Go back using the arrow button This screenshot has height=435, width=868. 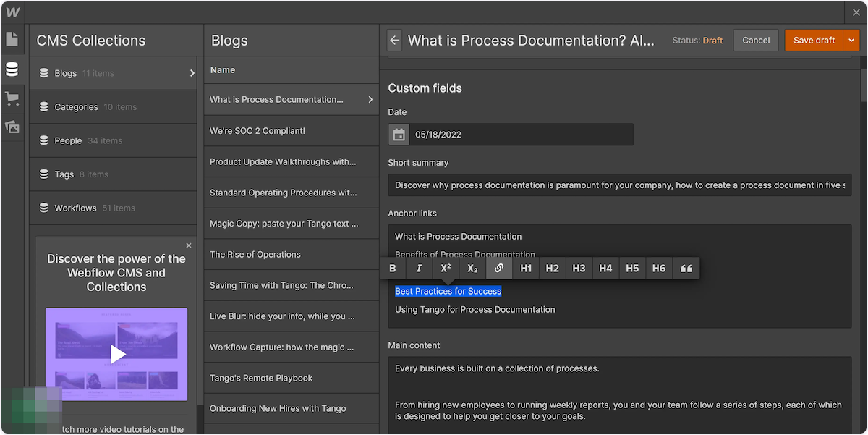pyautogui.click(x=394, y=41)
